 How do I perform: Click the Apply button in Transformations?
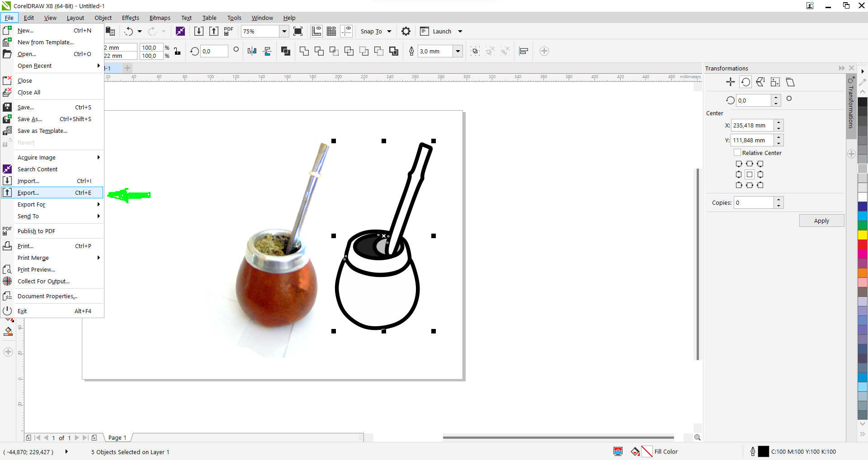[x=821, y=221]
